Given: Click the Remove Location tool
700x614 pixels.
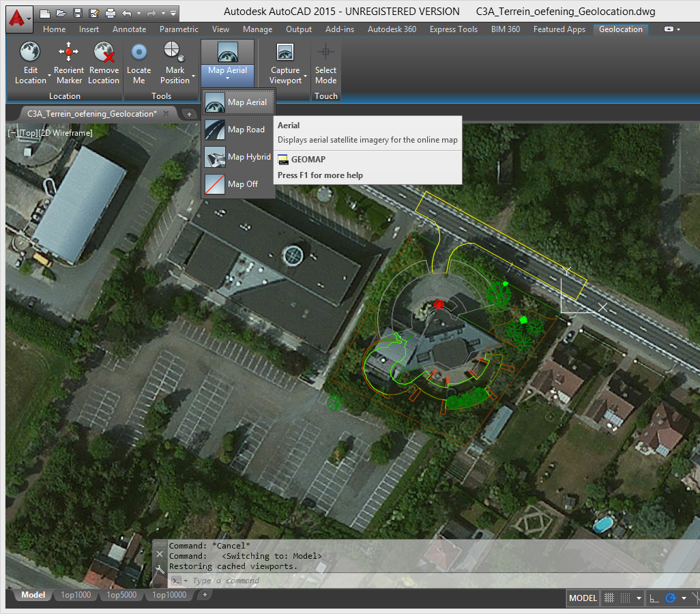Looking at the screenshot, I should tap(104, 63).
